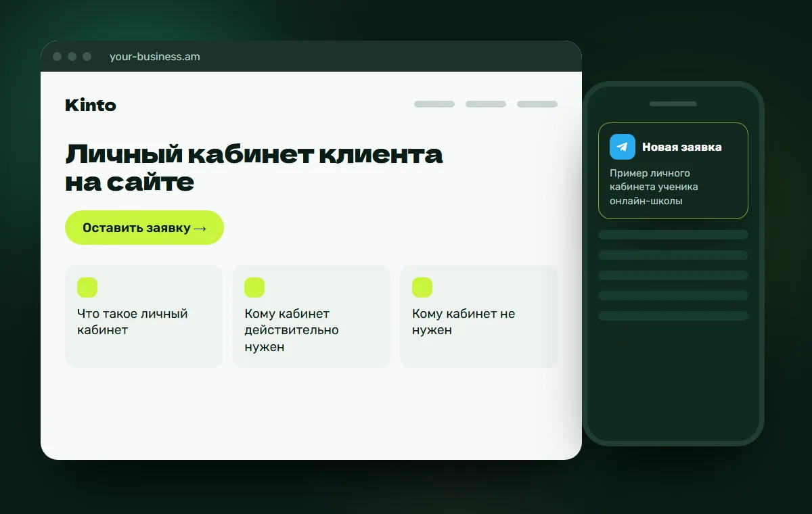Open the Telegram icon in notification
The height and width of the screenshot is (514, 812).
(x=623, y=147)
